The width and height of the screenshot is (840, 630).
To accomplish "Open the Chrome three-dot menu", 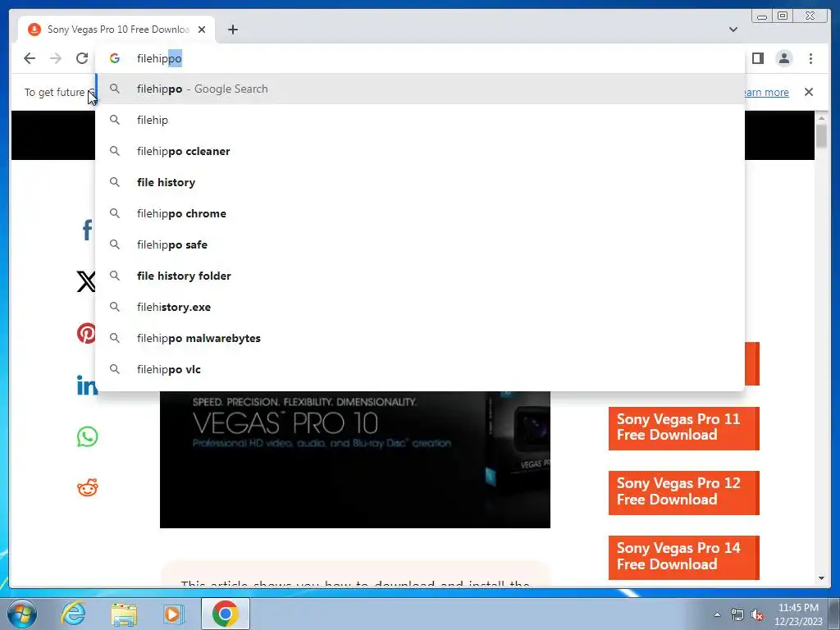I will tap(810, 58).
